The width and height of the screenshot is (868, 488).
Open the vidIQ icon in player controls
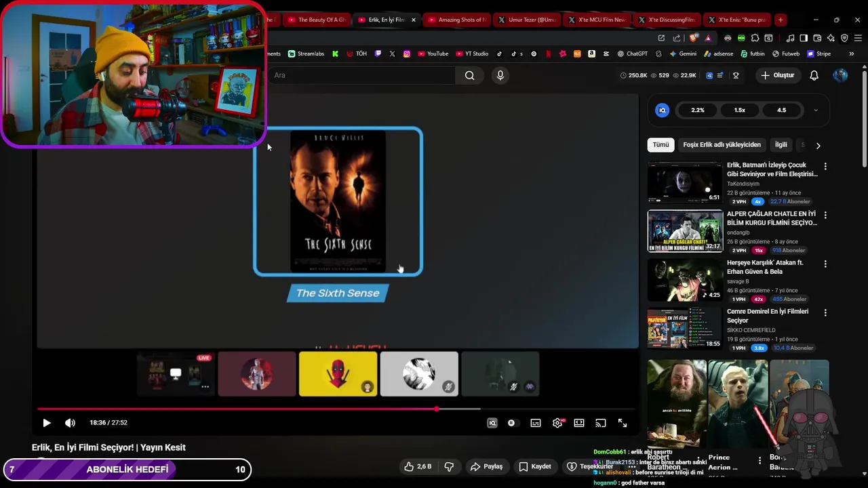[492, 423]
